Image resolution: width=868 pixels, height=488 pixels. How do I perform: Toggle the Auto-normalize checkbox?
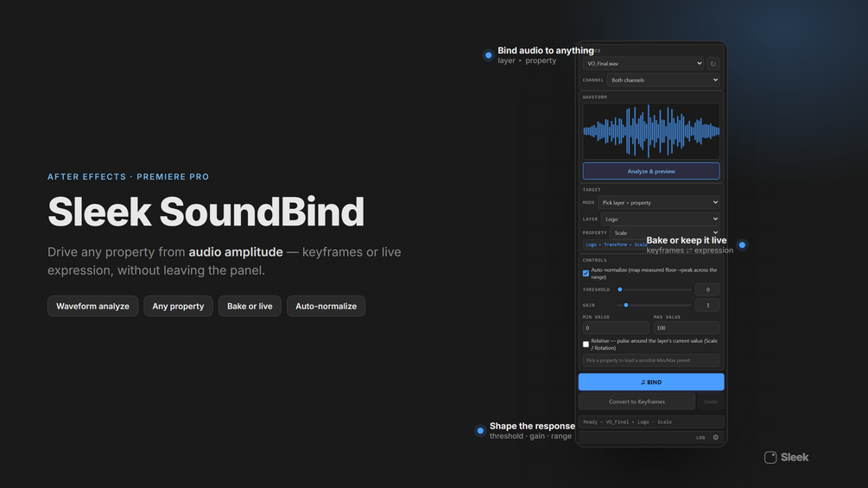pos(586,273)
